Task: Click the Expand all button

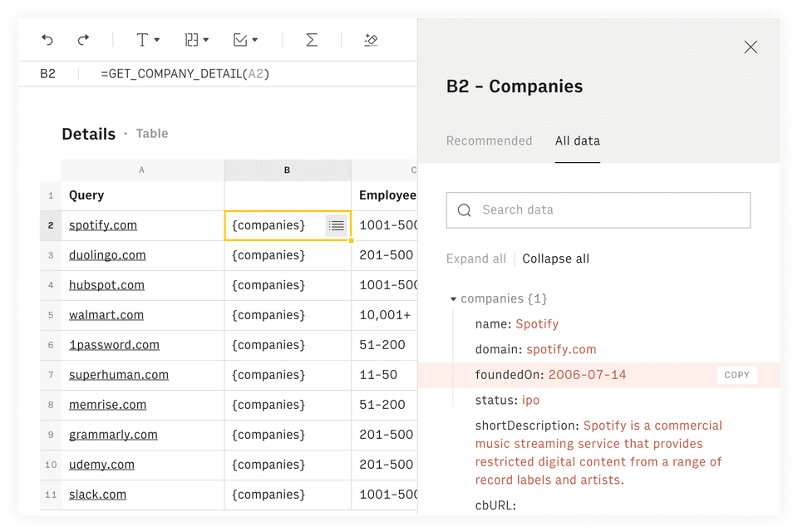Action: coord(475,259)
